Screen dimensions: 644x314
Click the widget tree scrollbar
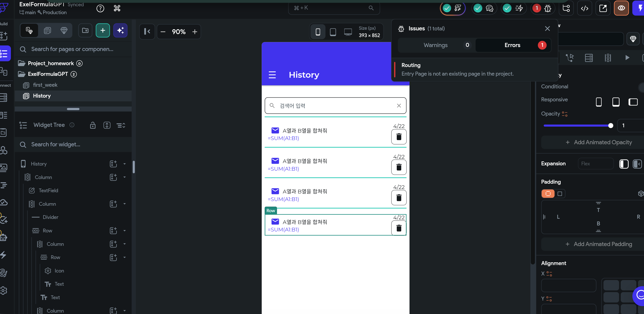pyautogui.click(x=134, y=167)
